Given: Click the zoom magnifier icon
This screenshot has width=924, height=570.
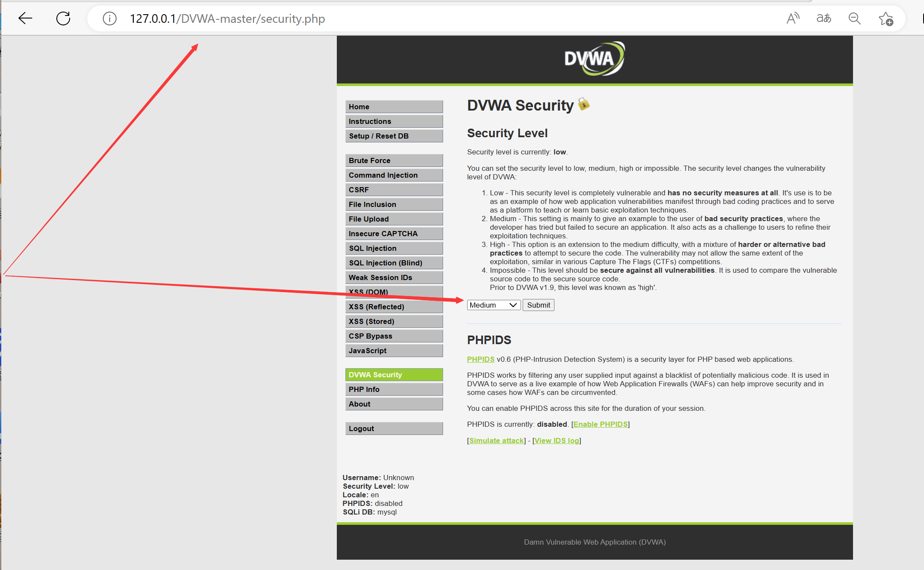Looking at the screenshot, I should point(854,18).
